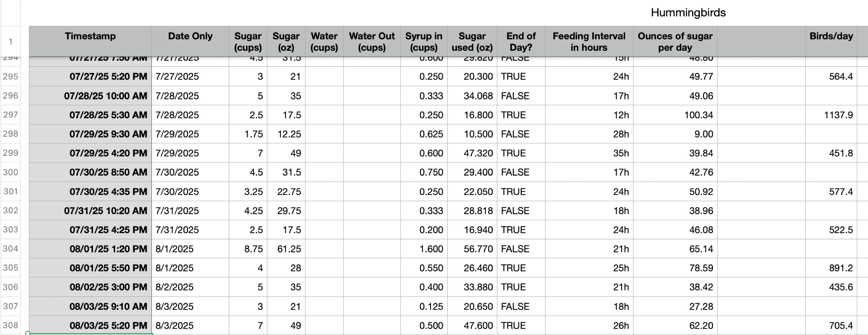Select the 08/03/25 5:20 PM timestamp cell
868x335 pixels.
pyautogui.click(x=90, y=325)
